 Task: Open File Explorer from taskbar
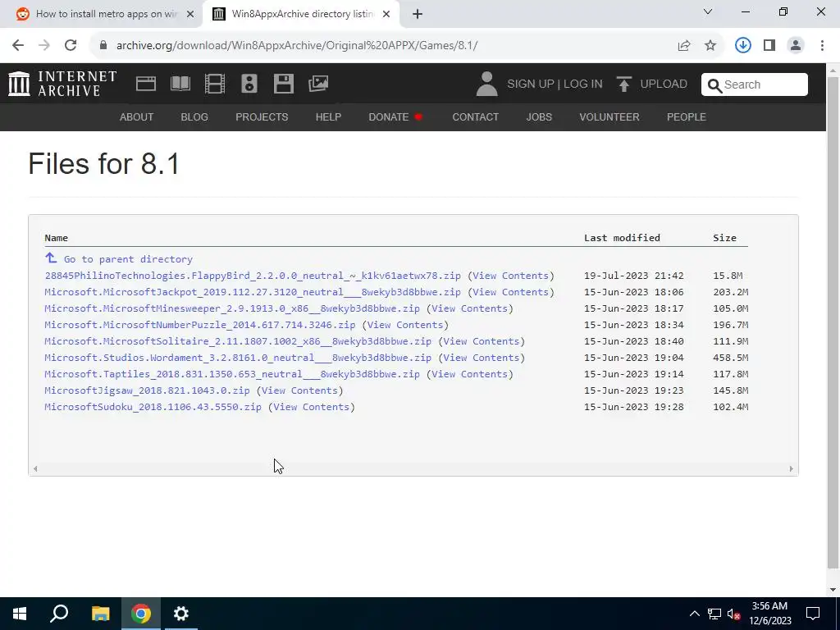[100, 614]
